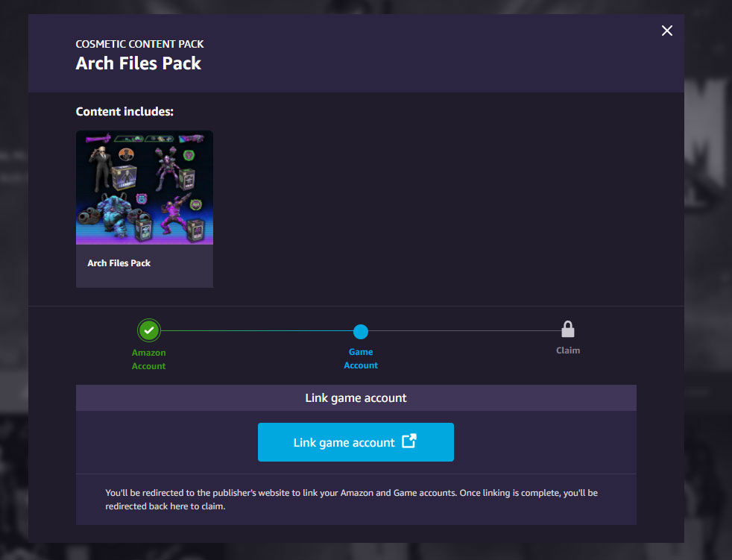Click the redirect notice text below the button

[352, 500]
